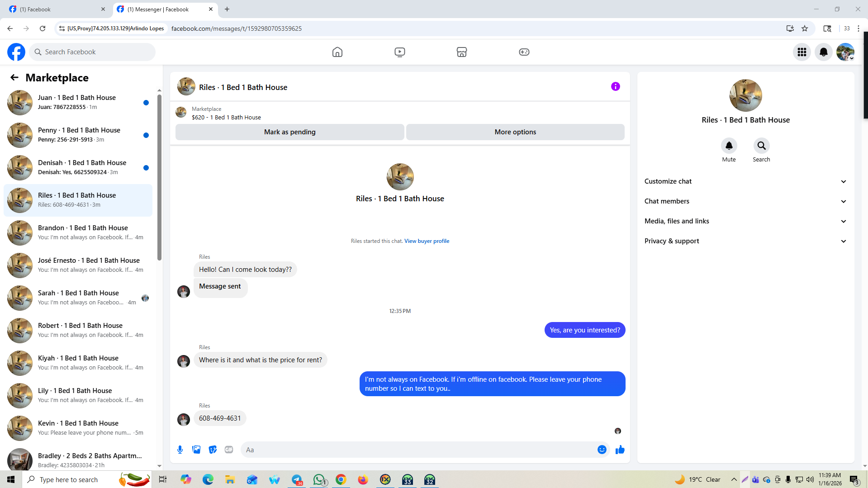Open Task View on the taskbar
This screenshot has width=868, height=488.
(163, 479)
